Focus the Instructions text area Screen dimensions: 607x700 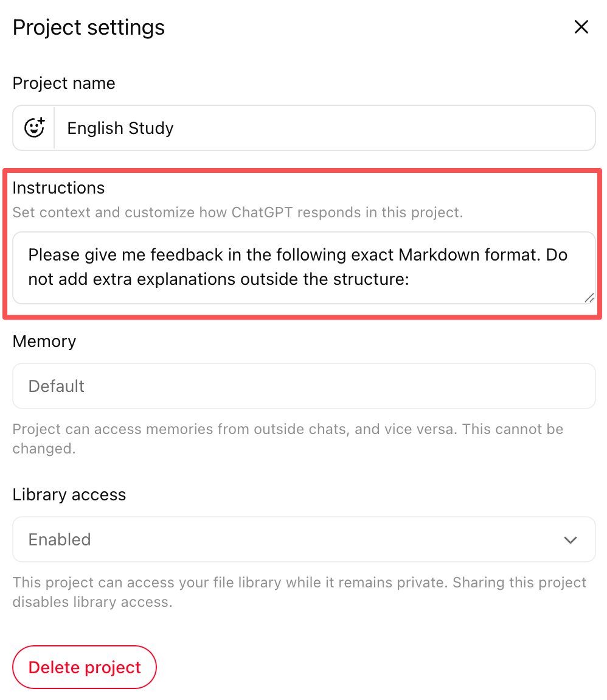click(303, 267)
